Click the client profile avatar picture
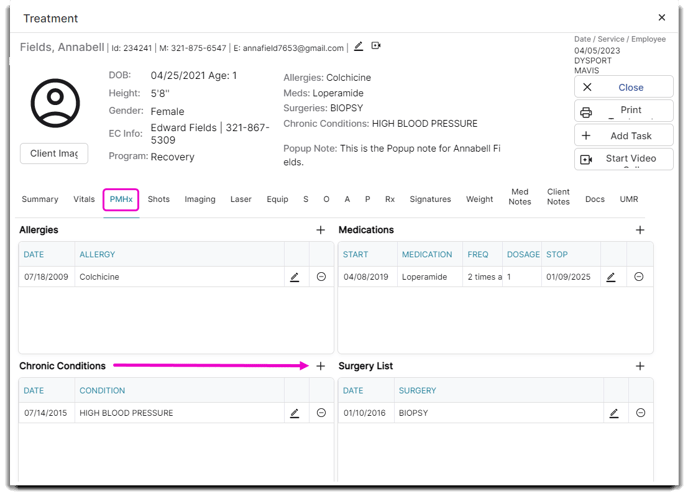The image size is (688, 504). 54,103
